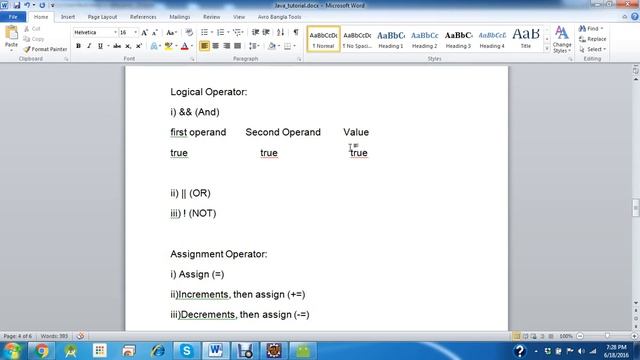Screen dimensions: 640x360
Task: Click the Format Painter tool
Action: click(x=45, y=49)
